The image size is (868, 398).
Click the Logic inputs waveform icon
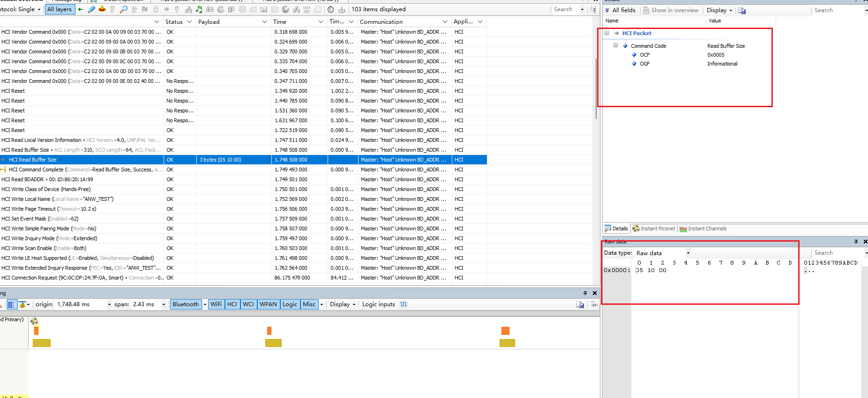pos(404,304)
